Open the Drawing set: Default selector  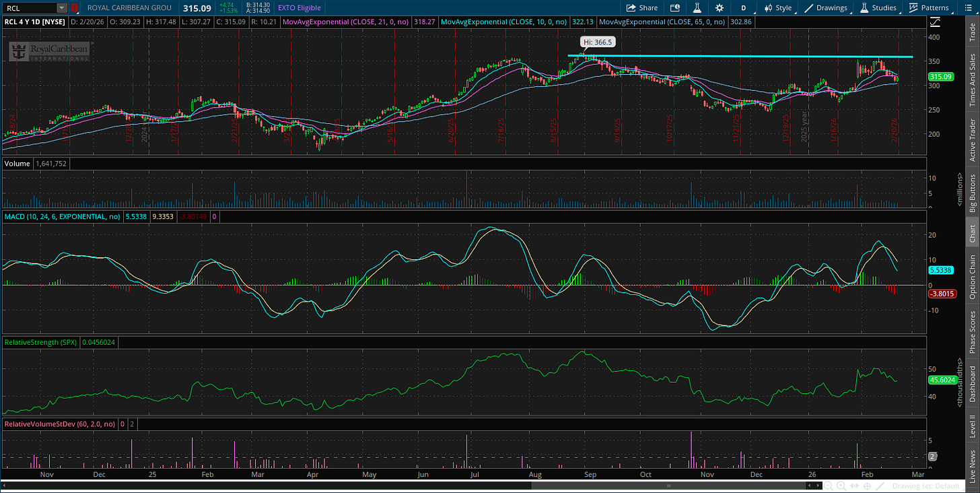tap(927, 486)
